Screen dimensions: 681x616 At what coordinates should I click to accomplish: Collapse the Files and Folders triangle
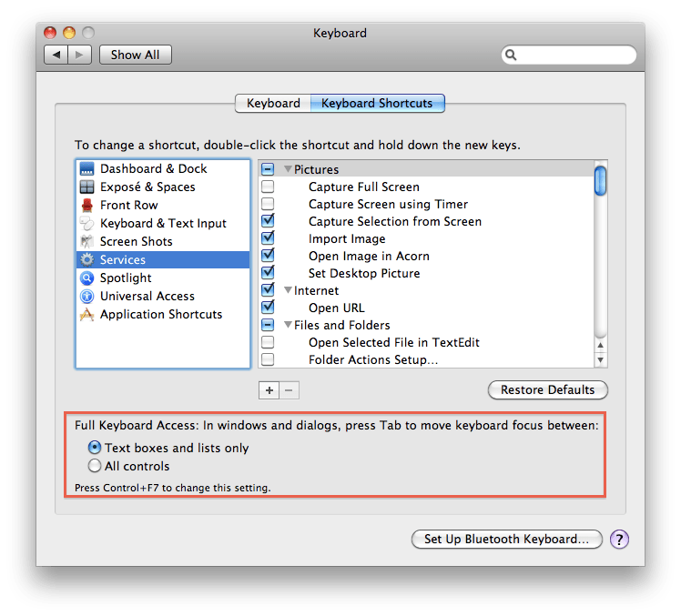288,325
